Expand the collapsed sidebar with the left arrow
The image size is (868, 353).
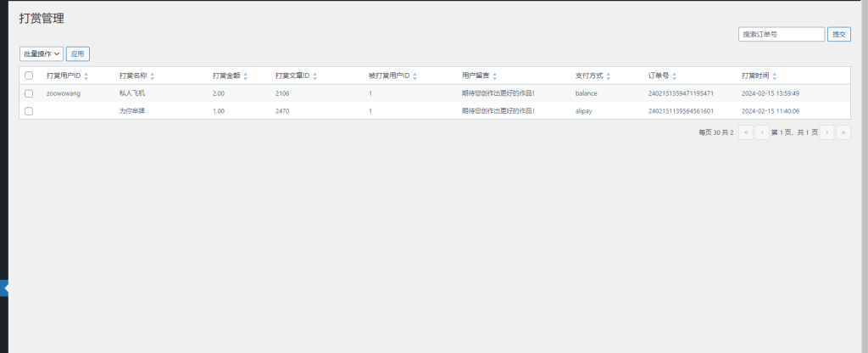tap(4, 289)
